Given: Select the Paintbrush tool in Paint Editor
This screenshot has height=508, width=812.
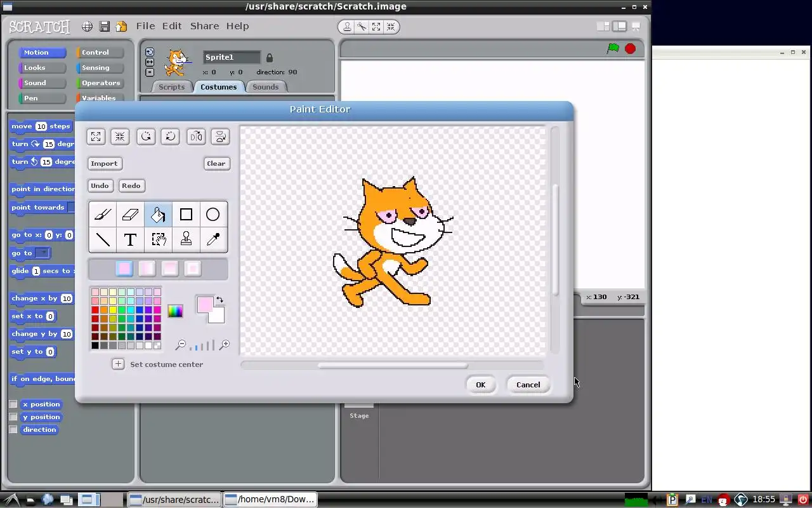Looking at the screenshot, I should point(103,215).
